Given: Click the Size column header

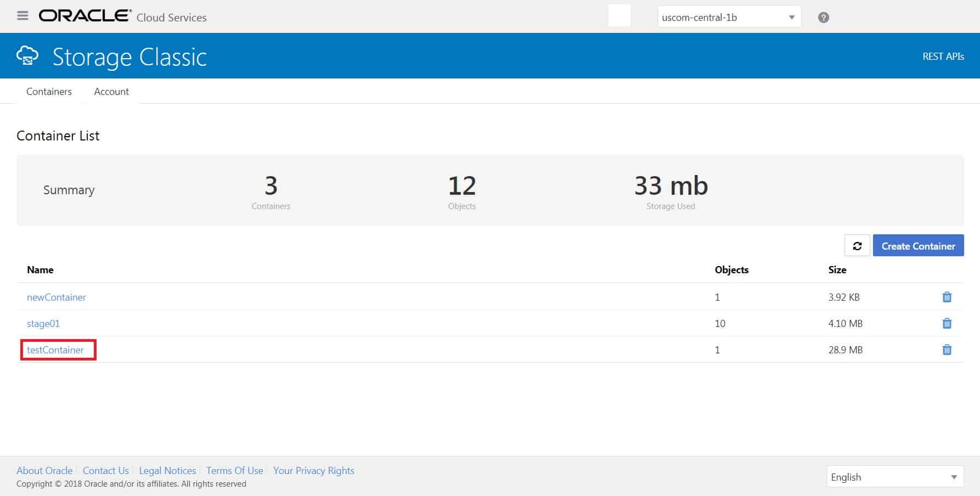Looking at the screenshot, I should [837, 269].
